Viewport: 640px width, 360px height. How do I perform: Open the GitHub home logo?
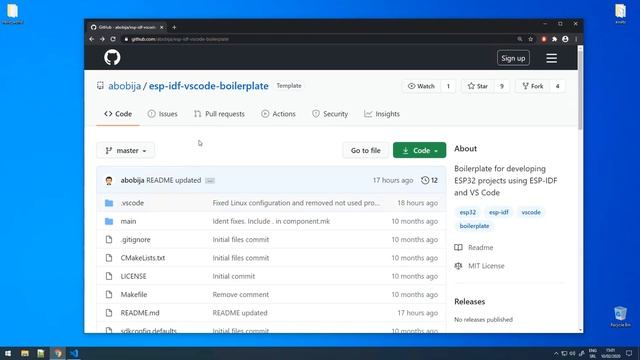click(112, 58)
